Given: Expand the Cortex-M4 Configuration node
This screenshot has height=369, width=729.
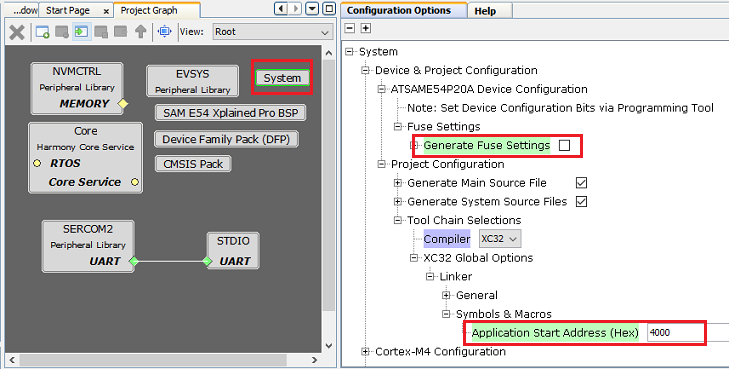Looking at the screenshot, I should click(x=365, y=351).
